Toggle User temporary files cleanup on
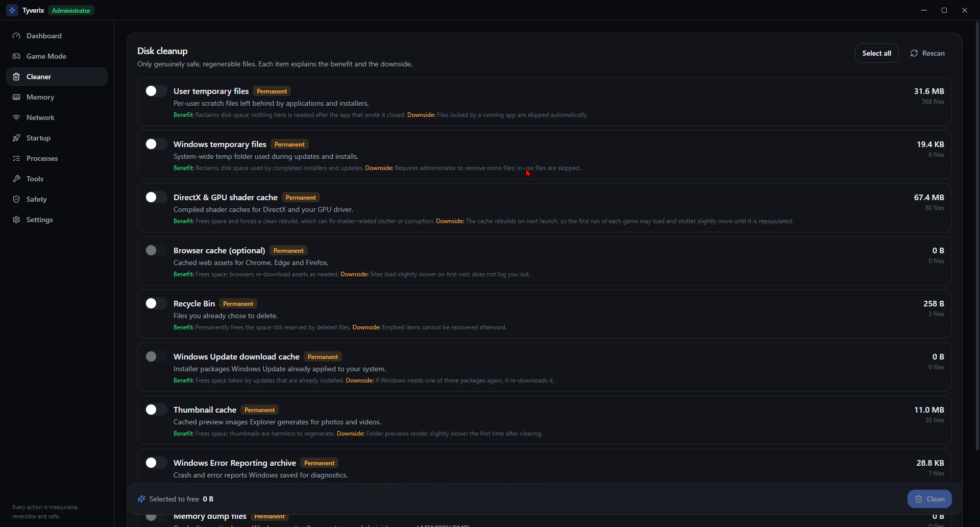 click(x=156, y=91)
